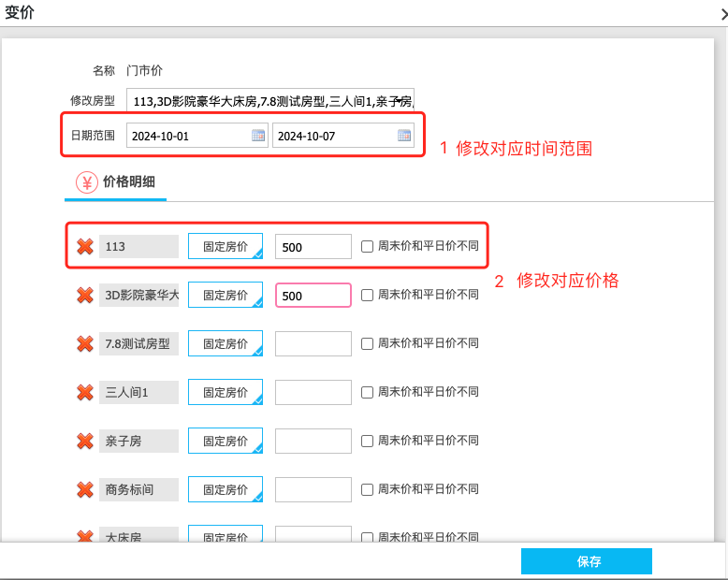Select the 价格明细 tab
This screenshot has width=728, height=580.
click(x=116, y=182)
